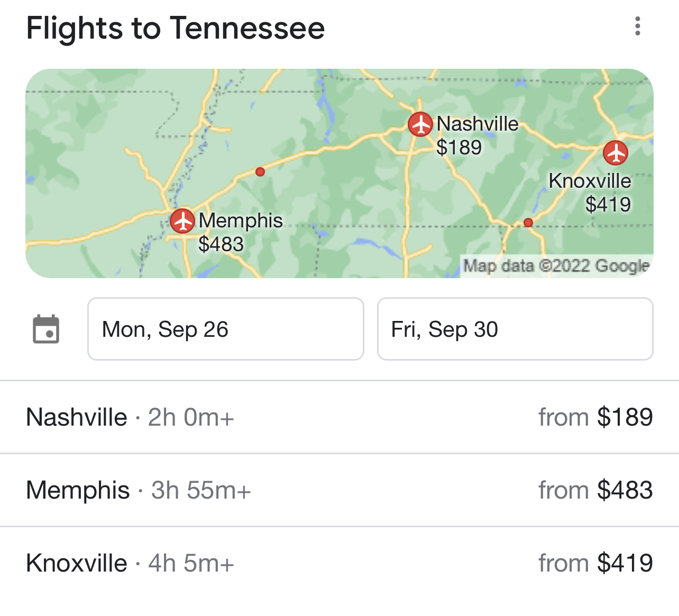The image size is (679, 616).
Task: Click small red dot south of Knoxville
Action: [528, 223]
